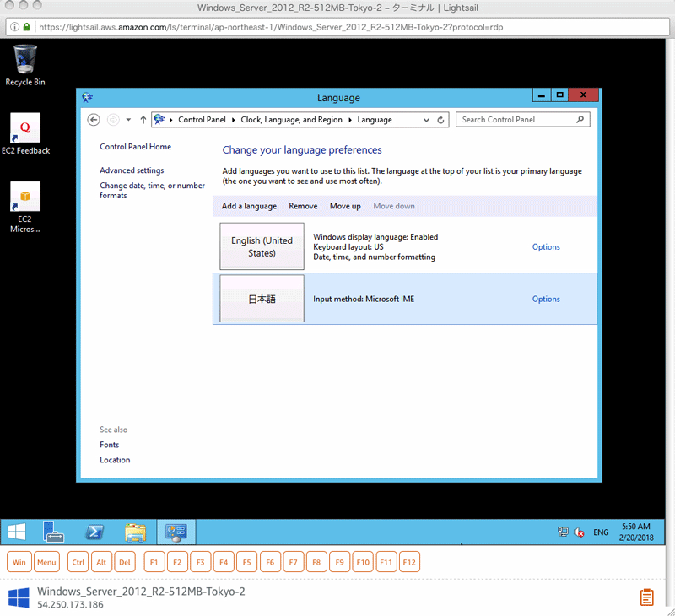This screenshot has width=675, height=616.
Task: Open Fonts under See also
Action: (x=110, y=445)
